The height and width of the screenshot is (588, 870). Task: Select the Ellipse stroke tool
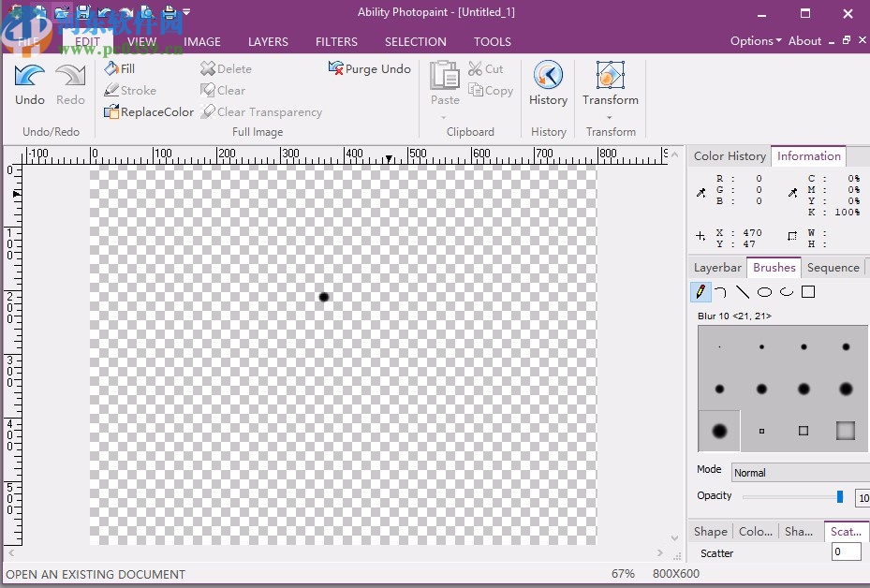(x=763, y=291)
